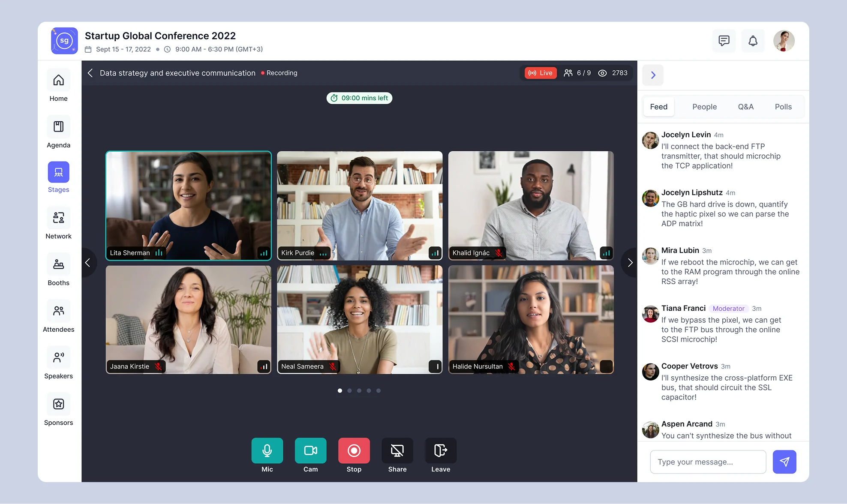Click the Type your message input

click(x=708, y=462)
